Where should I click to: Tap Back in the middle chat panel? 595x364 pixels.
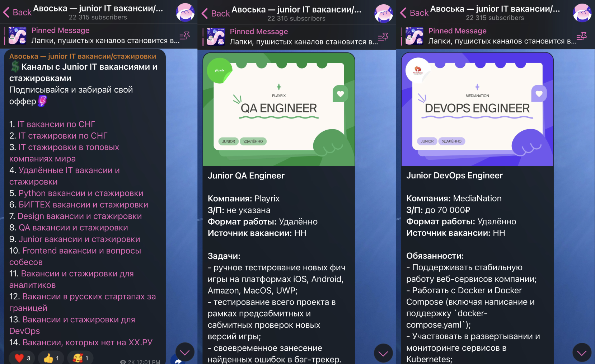click(216, 14)
